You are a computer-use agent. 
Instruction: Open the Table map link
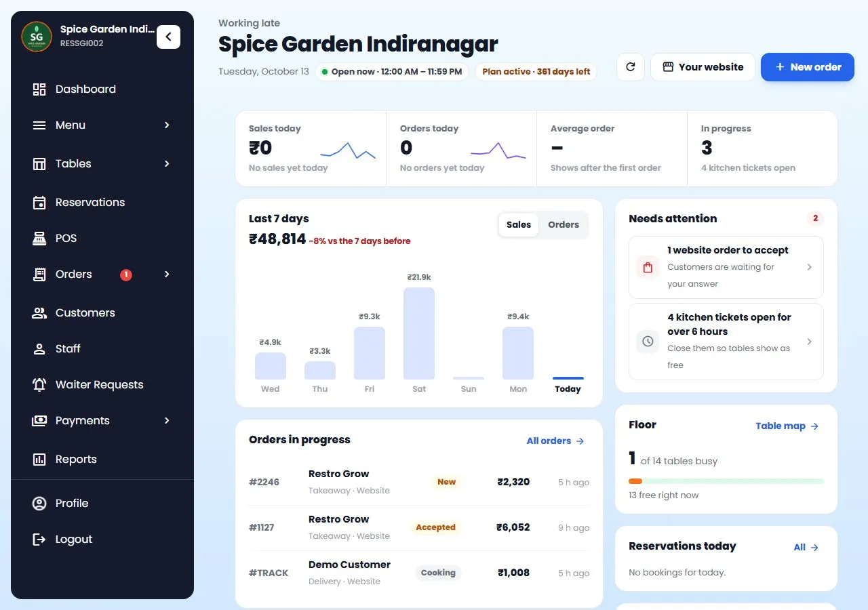[x=787, y=426]
